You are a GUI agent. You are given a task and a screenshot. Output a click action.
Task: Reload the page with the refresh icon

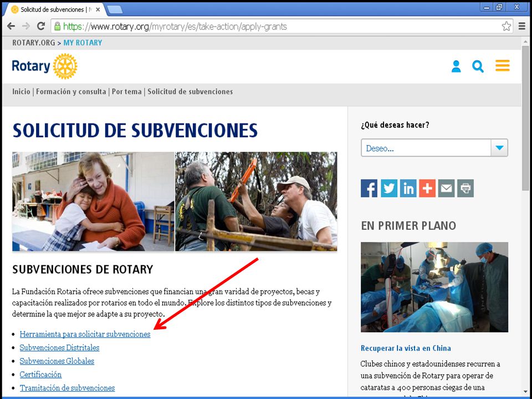click(x=41, y=26)
